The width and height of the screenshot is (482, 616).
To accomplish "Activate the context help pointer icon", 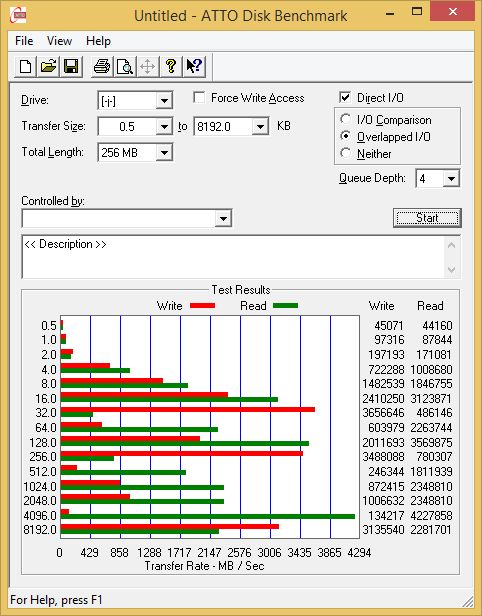I will (x=194, y=66).
